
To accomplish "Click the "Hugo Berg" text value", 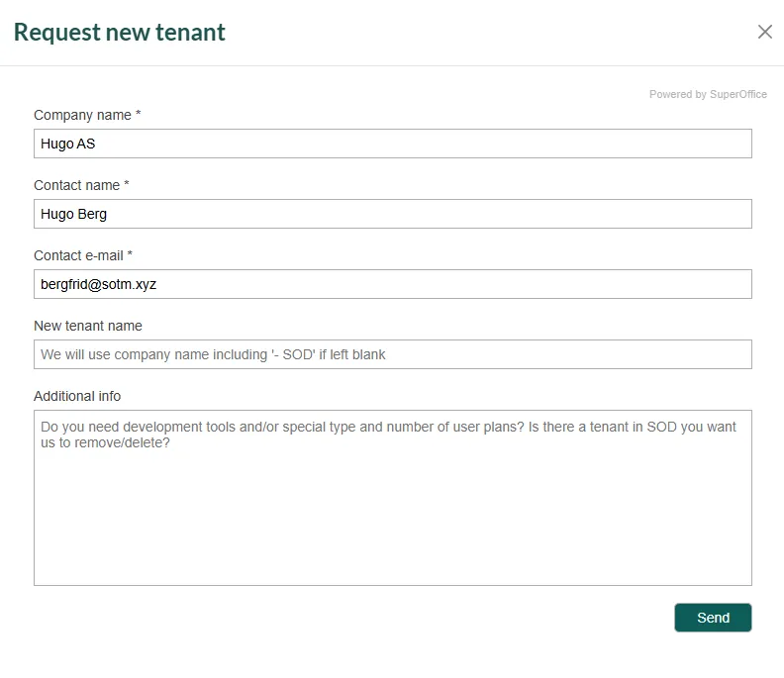I will (73, 214).
